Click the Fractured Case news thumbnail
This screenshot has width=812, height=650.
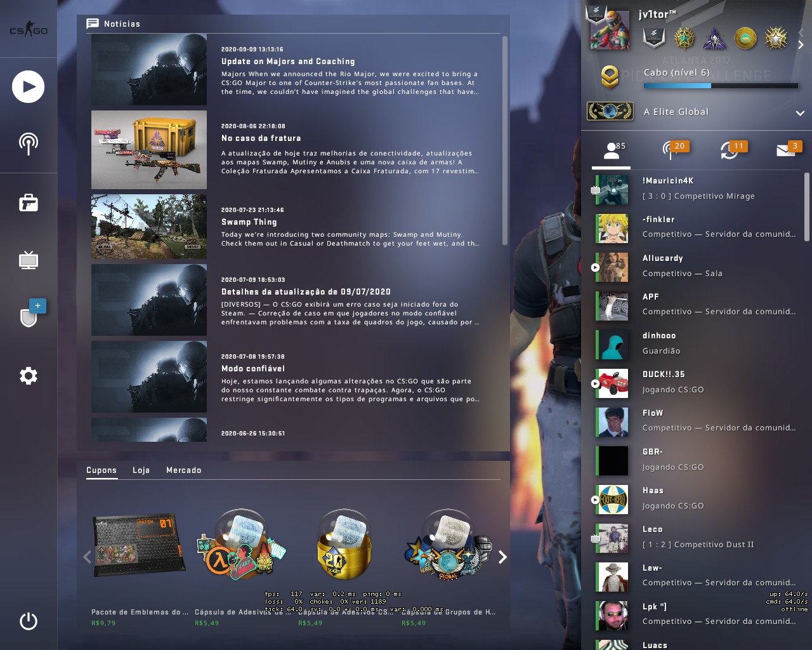pyautogui.click(x=149, y=150)
